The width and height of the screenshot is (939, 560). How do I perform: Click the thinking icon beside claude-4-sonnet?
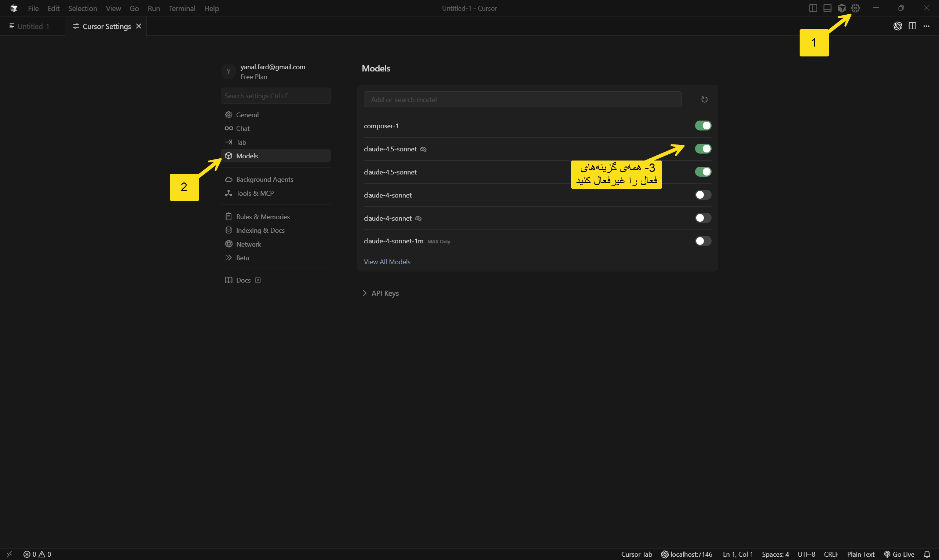coord(418,218)
